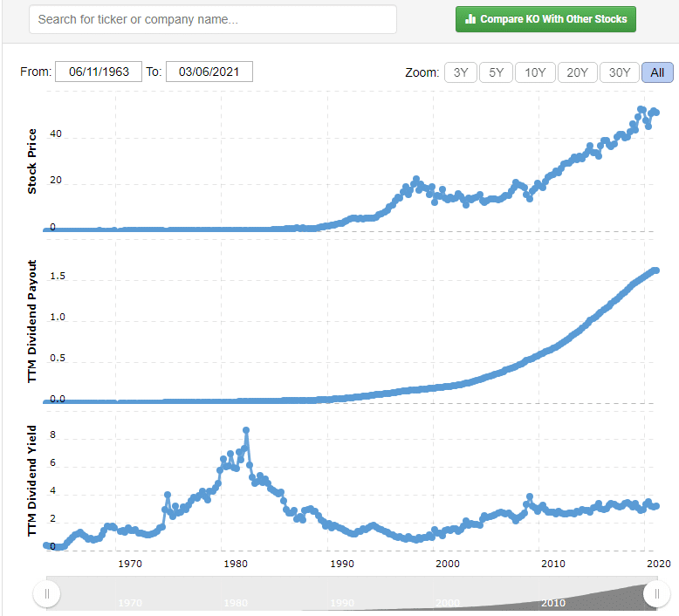The height and width of the screenshot is (616, 679).
Task: Click the From date field
Action: [x=98, y=72]
